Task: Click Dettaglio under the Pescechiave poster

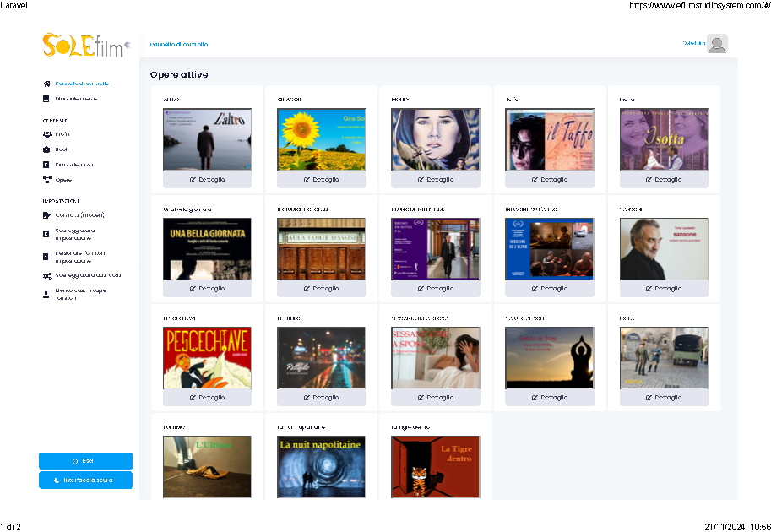Action: point(208,397)
